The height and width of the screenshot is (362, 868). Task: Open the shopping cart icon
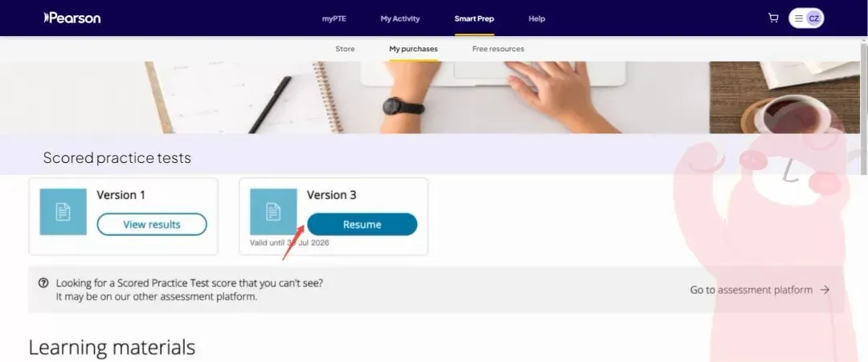pos(773,18)
